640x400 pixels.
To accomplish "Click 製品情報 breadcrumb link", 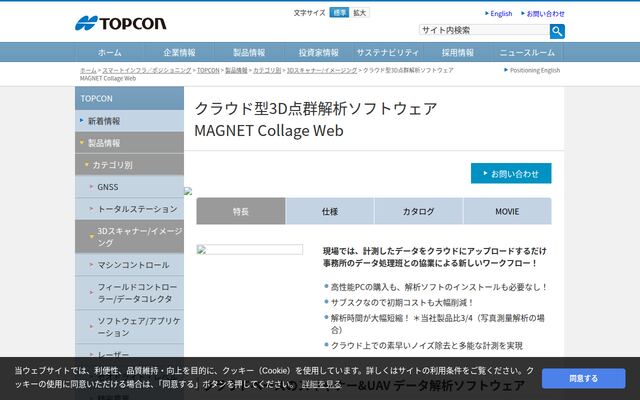I will click(236, 70).
